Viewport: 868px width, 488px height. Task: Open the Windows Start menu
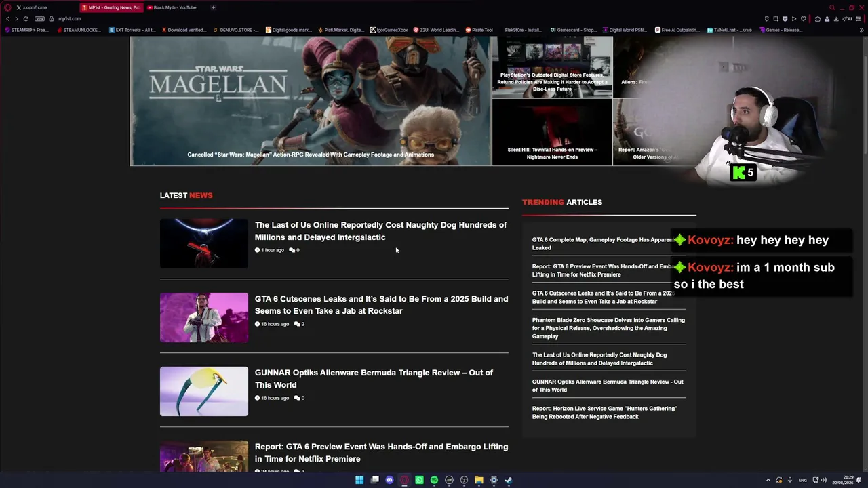click(359, 480)
